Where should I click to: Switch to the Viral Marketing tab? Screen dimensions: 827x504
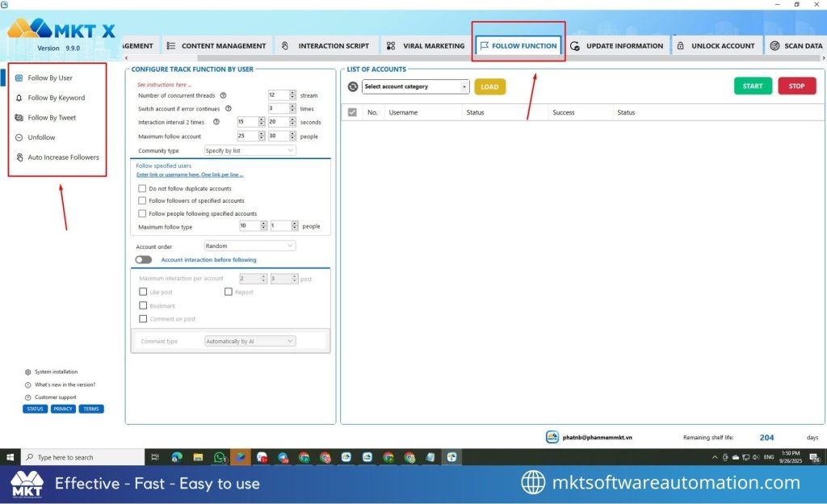[425, 46]
